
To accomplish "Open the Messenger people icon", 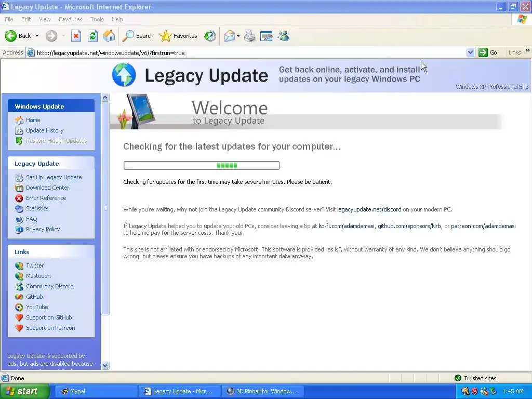I will click(x=283, y=36).
